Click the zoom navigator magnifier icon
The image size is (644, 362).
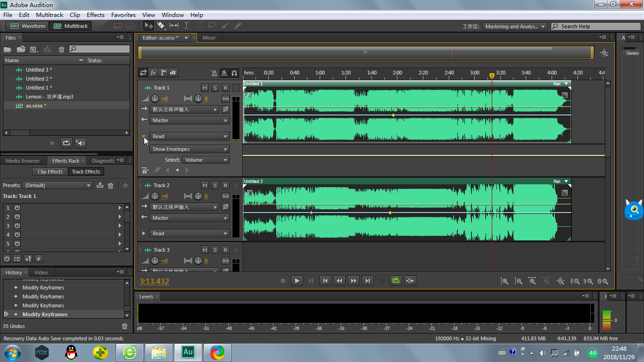click(604, 53)
